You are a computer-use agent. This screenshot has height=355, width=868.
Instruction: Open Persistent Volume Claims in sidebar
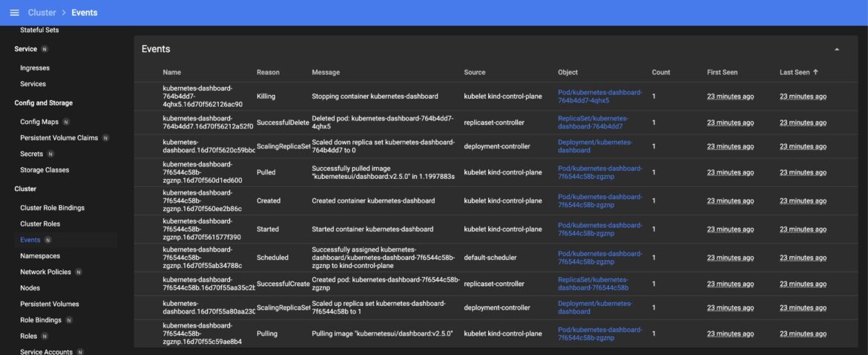[x=59, y=138]
